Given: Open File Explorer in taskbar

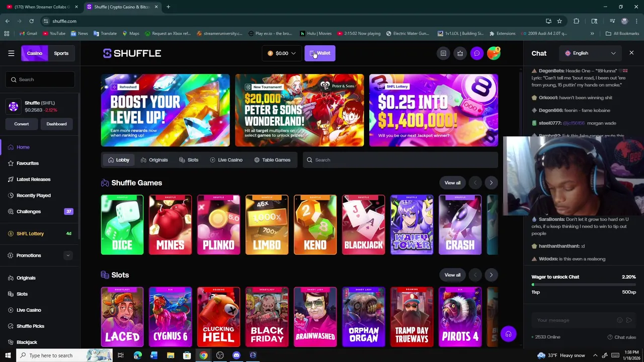Looking at the screenshot, I should (171, 355).
